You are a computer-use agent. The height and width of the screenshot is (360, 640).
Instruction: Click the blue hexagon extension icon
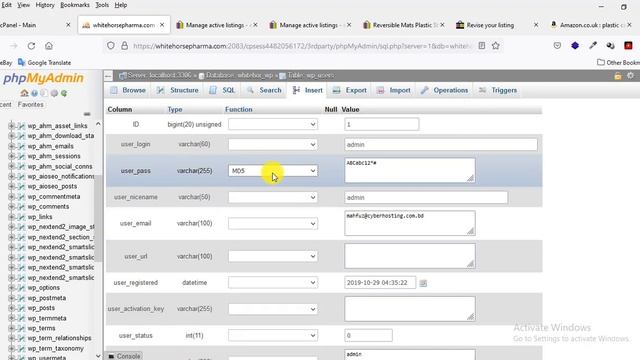575,46
